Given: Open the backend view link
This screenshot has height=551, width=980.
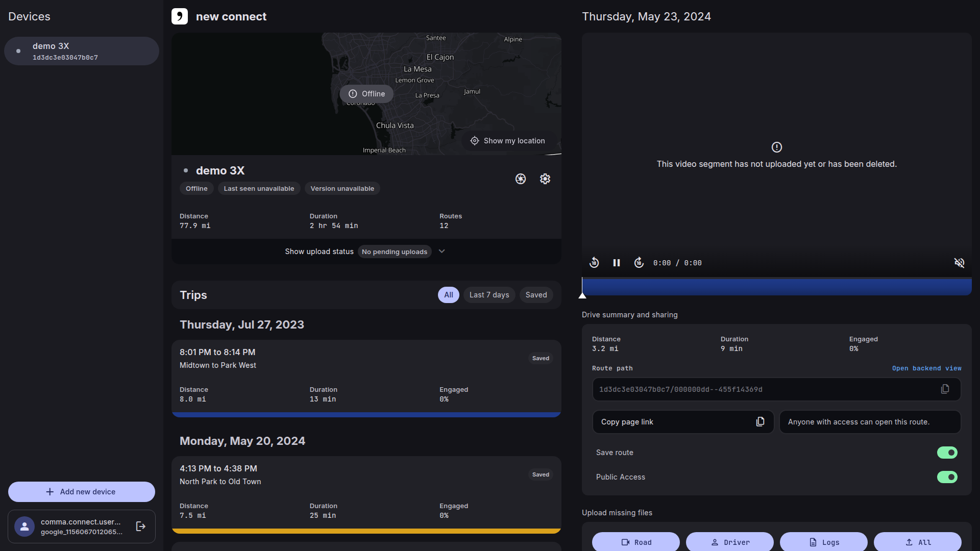Looking at the screenshot, I should tap(926, 368).
